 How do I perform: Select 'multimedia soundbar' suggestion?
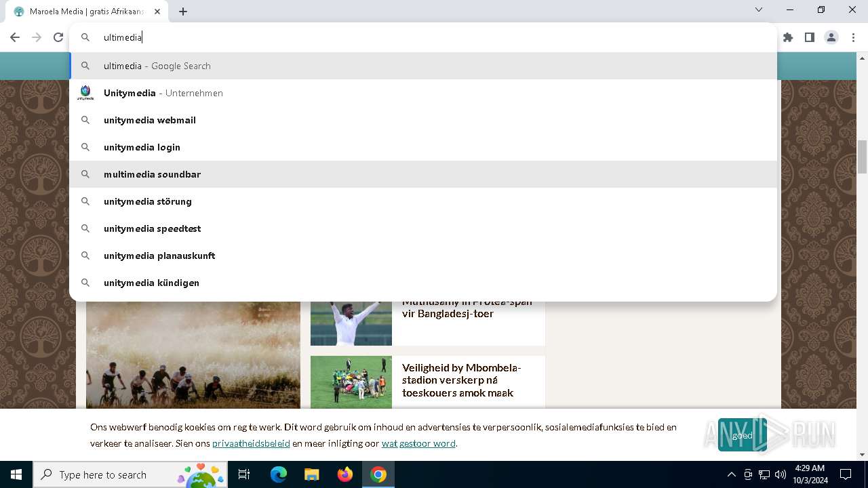[x=423, y=174]
